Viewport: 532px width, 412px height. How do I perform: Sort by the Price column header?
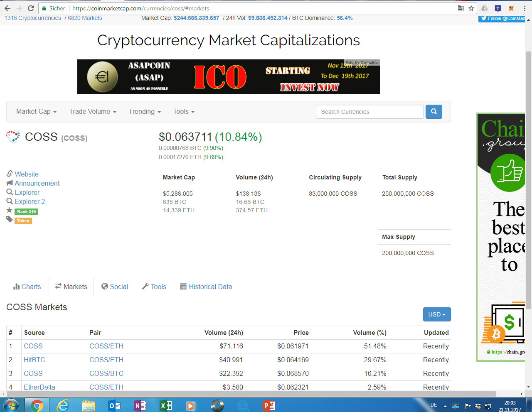coord(301,333)
